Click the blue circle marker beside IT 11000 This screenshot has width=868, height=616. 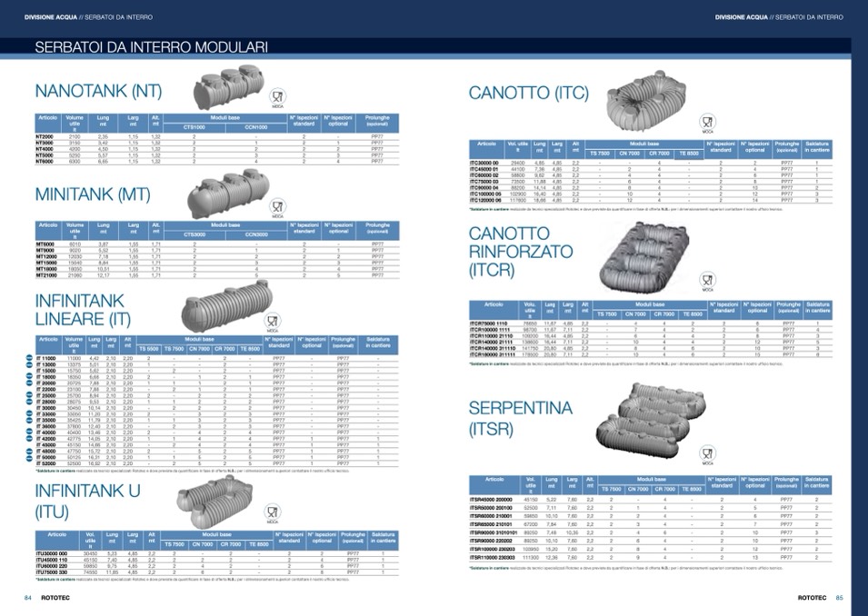[28, 359]
